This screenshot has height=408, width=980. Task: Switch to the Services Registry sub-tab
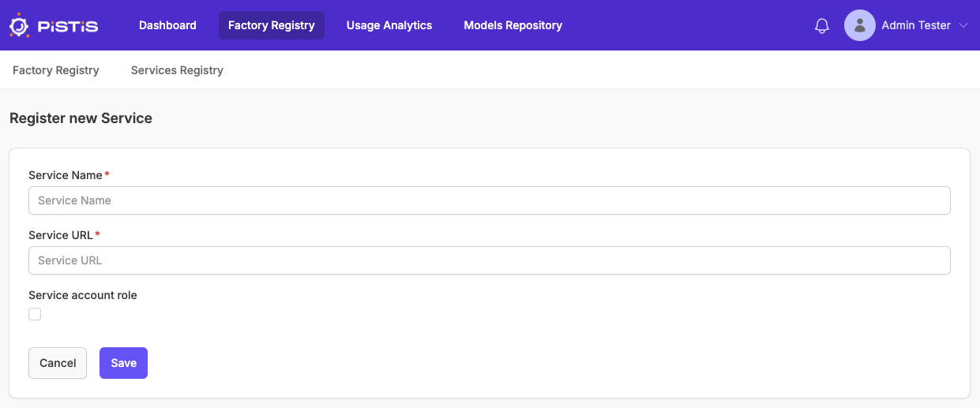click(x=177, y=70)
